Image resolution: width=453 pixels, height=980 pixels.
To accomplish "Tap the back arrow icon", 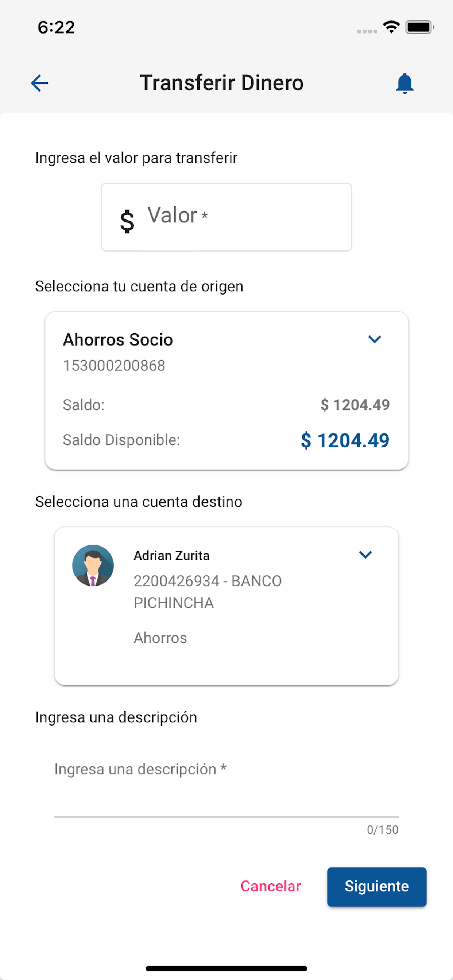I will pyautogui.click(x=40, y=83).
